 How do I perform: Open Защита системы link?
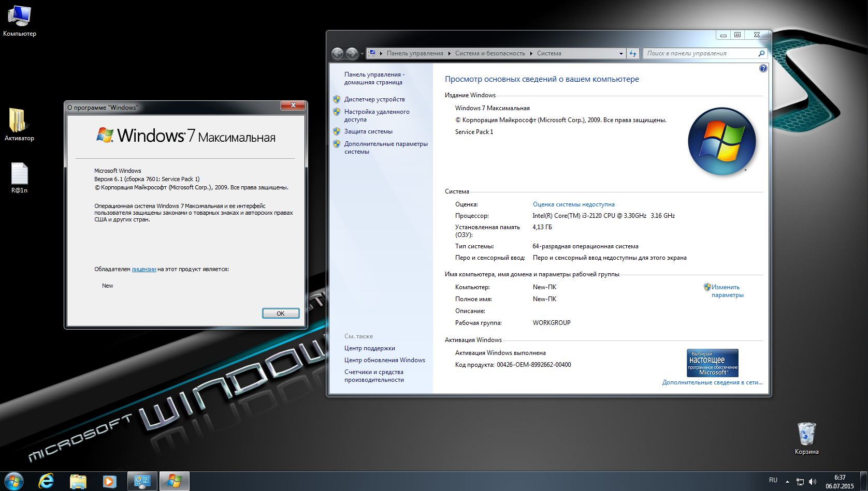(368, 131)
